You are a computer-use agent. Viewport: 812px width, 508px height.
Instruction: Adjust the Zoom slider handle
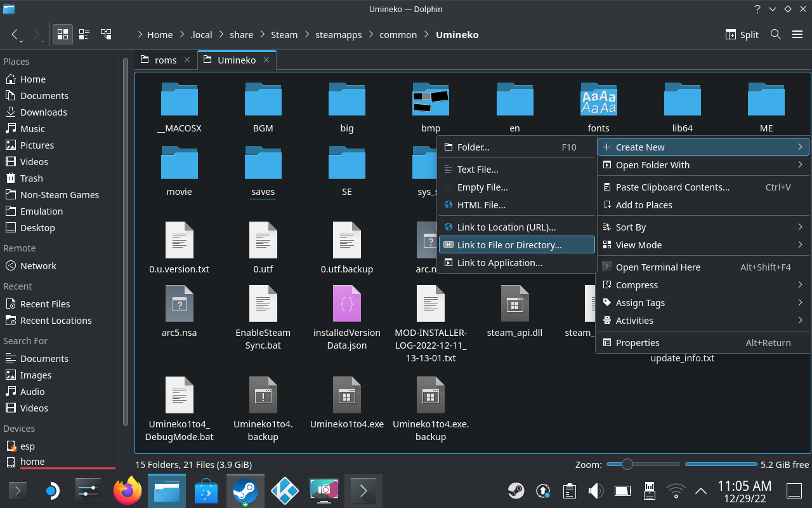tap(627, 464)
